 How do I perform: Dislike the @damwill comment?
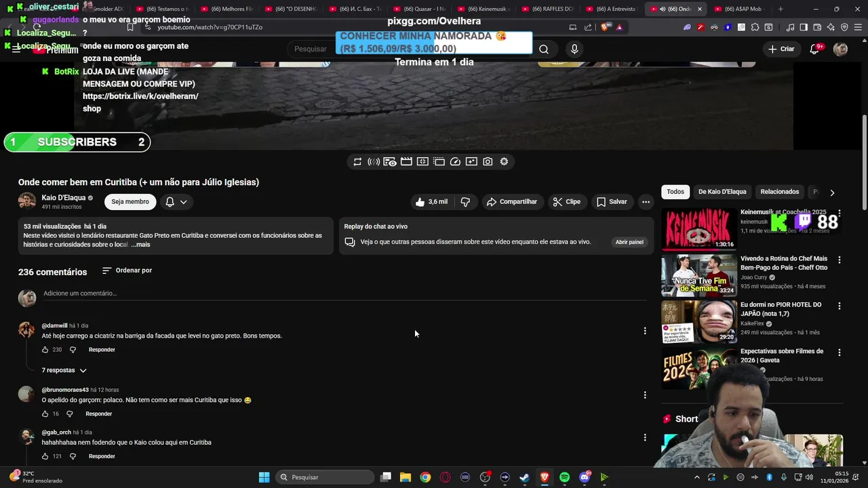pos(73,350)
